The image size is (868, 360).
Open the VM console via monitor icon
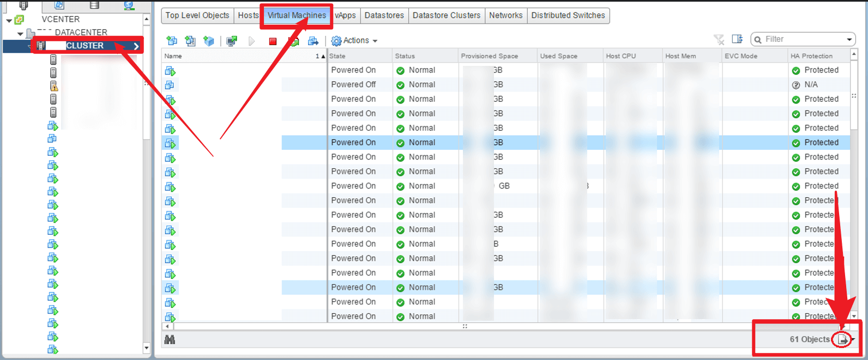232,40
